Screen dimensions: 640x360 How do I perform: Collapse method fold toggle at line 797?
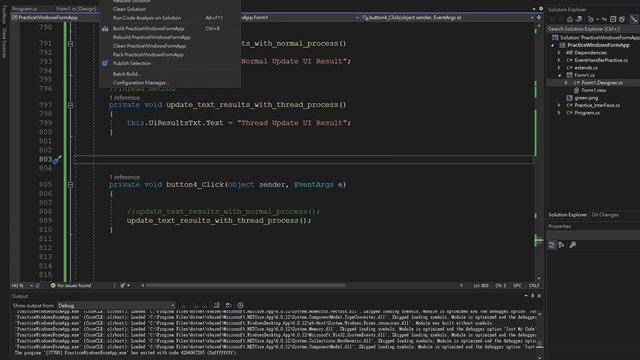pyautogui.click(x=71, y=105)
